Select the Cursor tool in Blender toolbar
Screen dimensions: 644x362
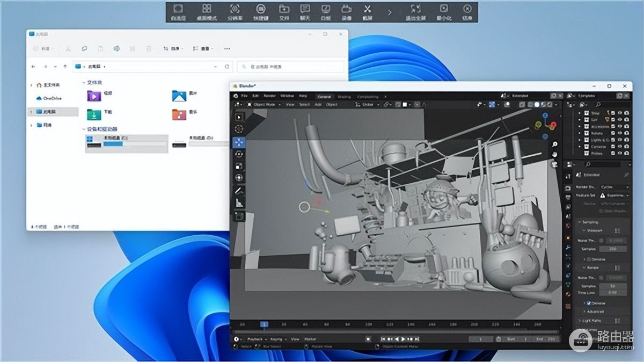[239, 129]
